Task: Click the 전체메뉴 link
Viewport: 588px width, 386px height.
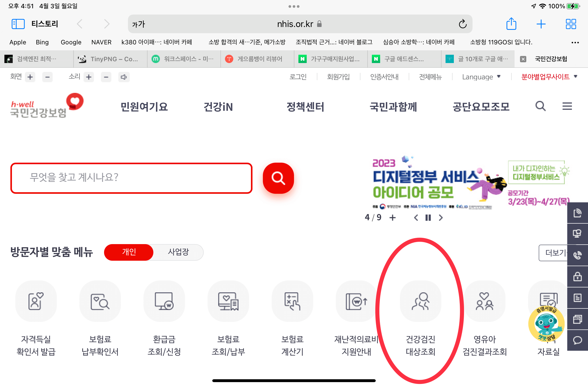Action: (430, 77)
